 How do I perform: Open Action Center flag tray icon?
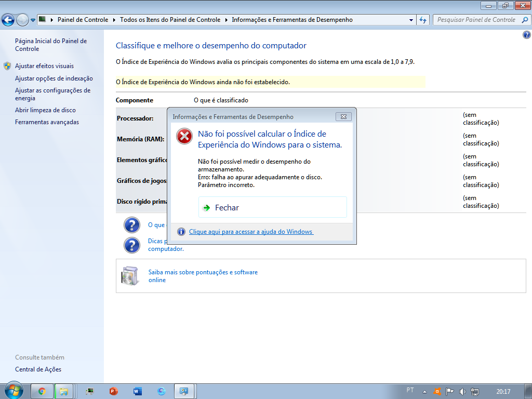449,392
